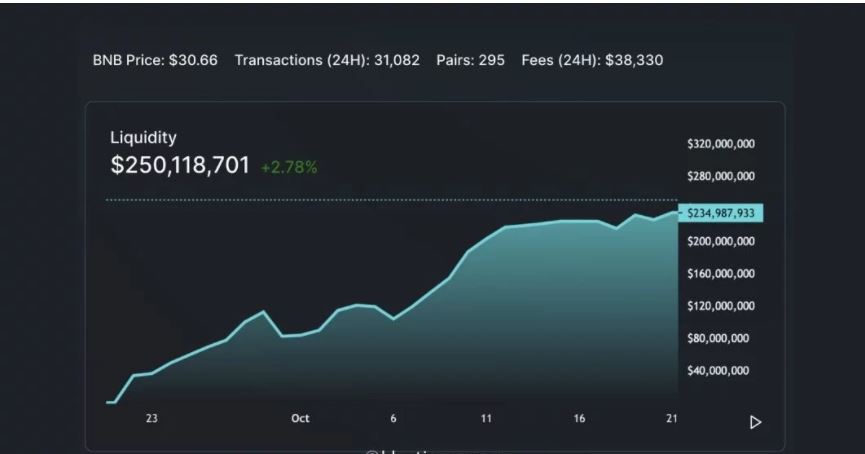Screen dimensions: 865x454
Task: Select the Fees (24H): $38,330 stat
Action: click(x=592, y=60)
